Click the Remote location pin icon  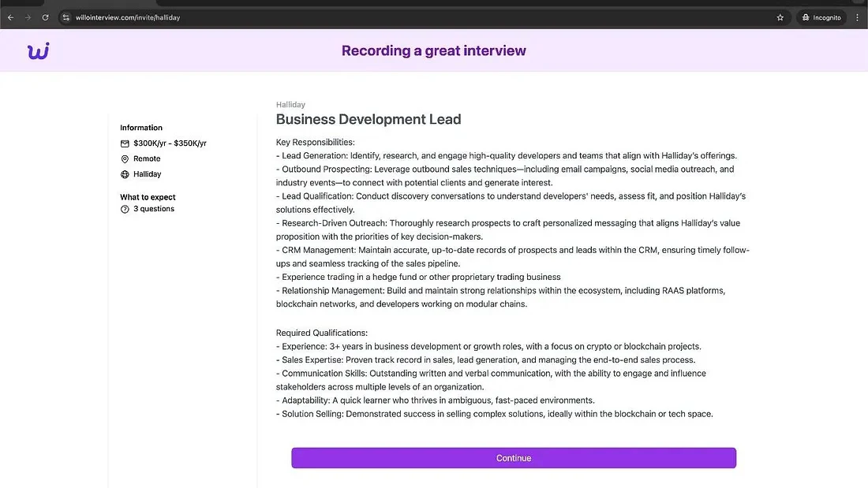click(x=125, y=158)
